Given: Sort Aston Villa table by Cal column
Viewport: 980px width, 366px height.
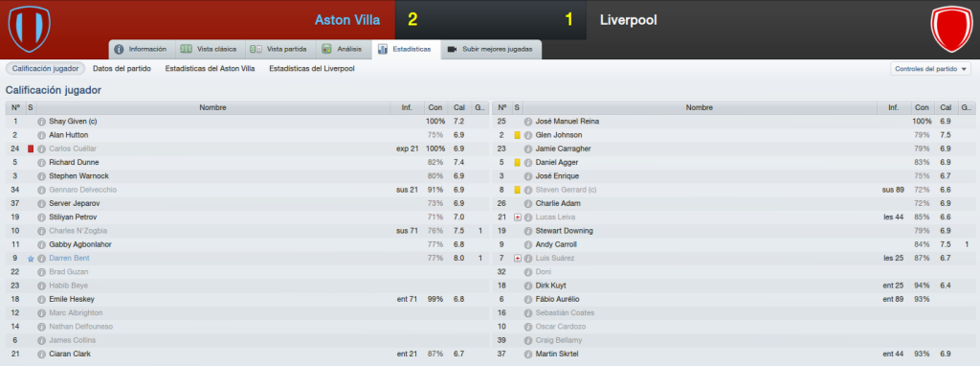Looking at the screenshot, I should pos(458,107).
